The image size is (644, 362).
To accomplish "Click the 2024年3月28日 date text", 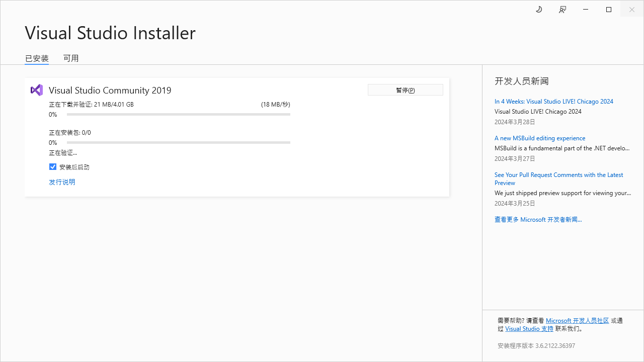I will click(x=515, y=122).
